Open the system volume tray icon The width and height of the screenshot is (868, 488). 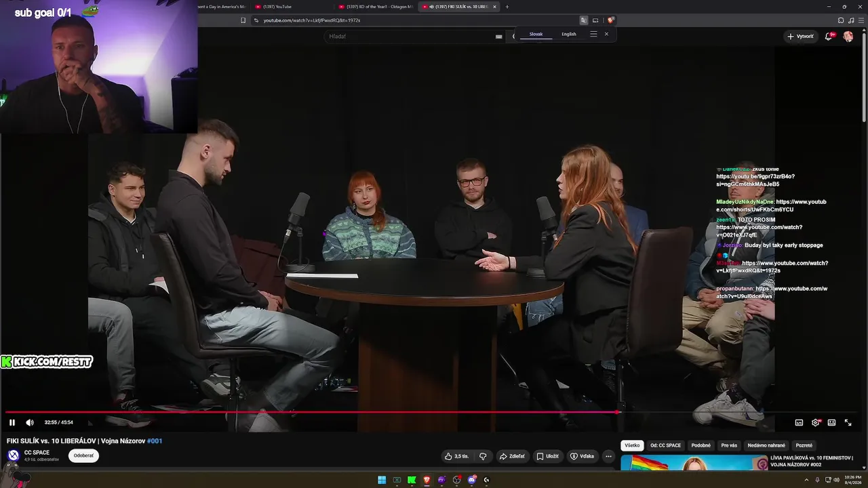point(836,480)
